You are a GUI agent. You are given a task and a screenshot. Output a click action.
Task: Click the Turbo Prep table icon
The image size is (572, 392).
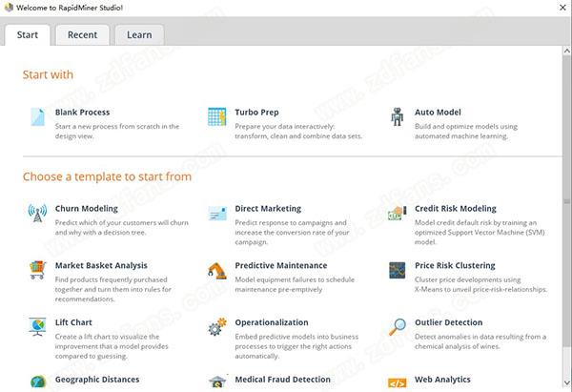217,116
